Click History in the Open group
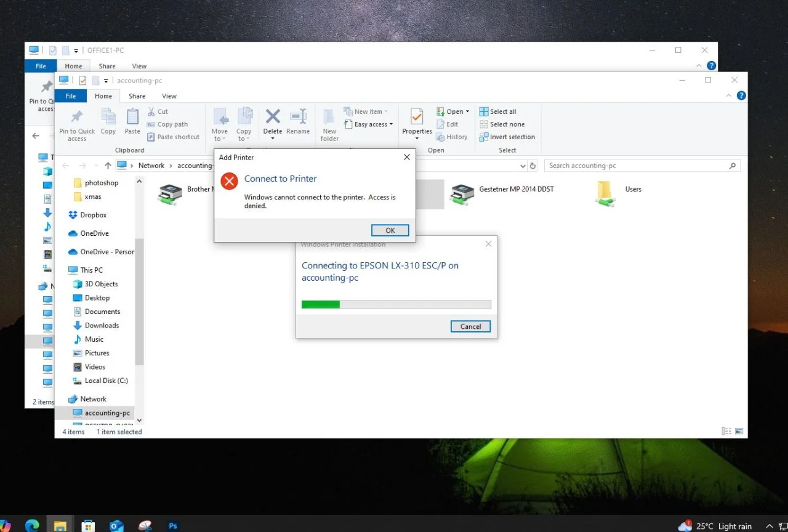788x532 pixels. click(452, 137)
